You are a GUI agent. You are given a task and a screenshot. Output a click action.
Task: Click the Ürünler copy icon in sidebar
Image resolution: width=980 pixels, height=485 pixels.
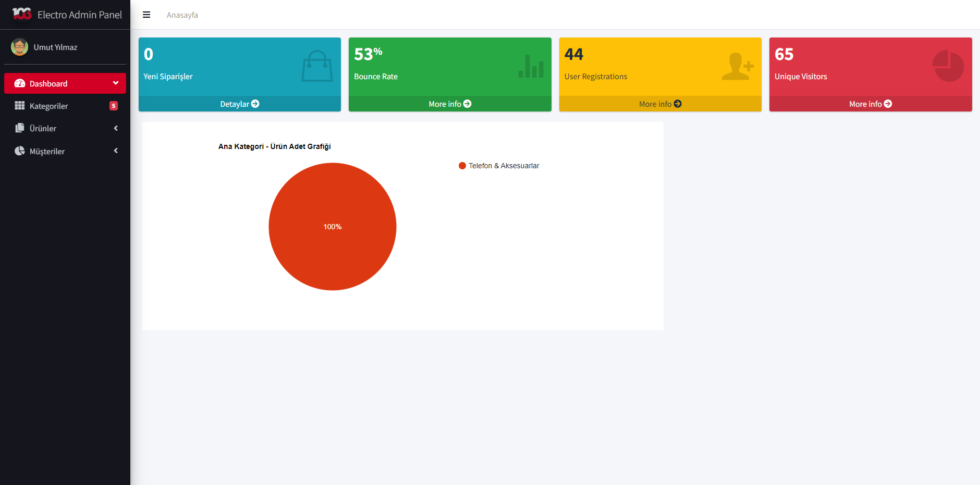pyautogui.click(x=20, y=128)
